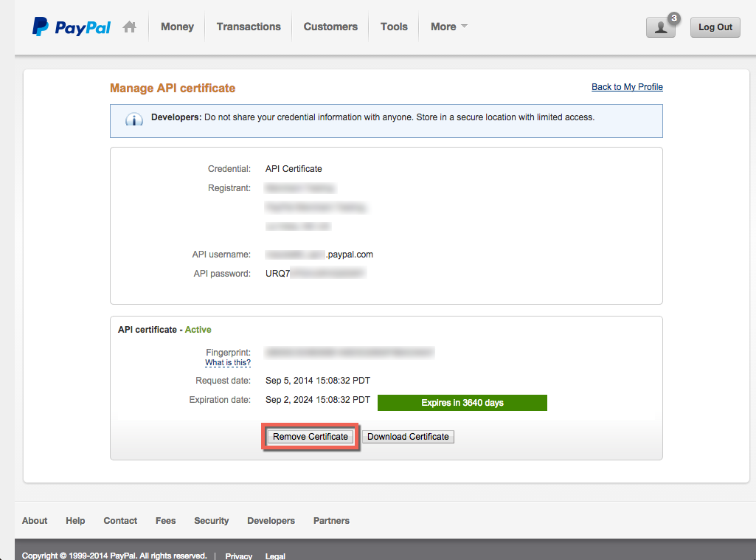Click the API Certificate credential value

294,169
